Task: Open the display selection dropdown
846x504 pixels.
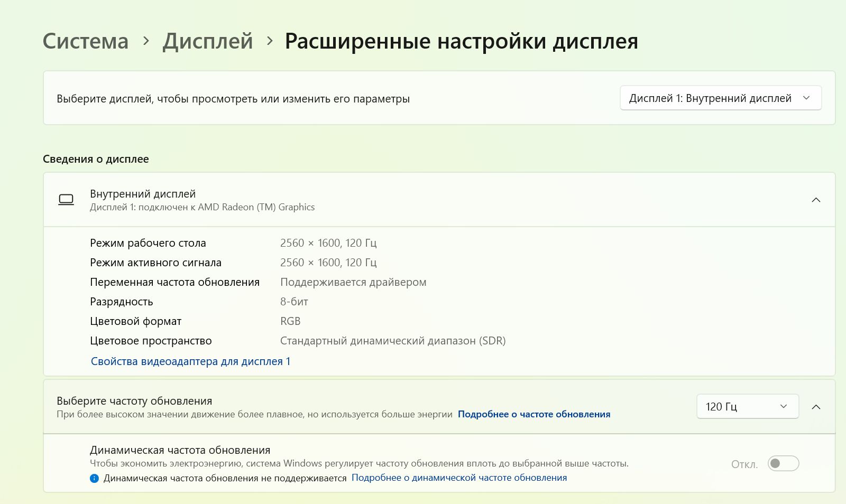Action: tap(720, 98)
